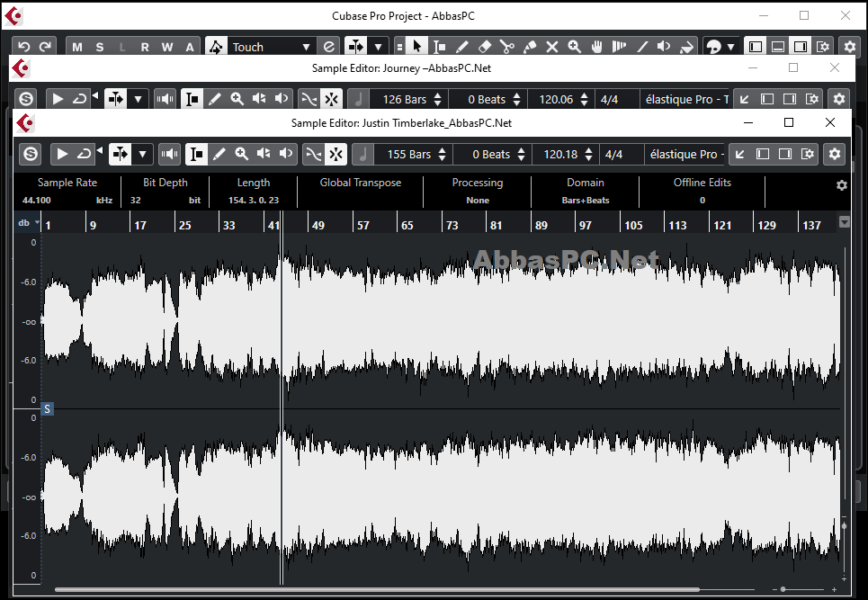This screenshot has height=600, width=868.
Task: Toggle left zone in Project window toolbar
Action: (x=756, y=47)
